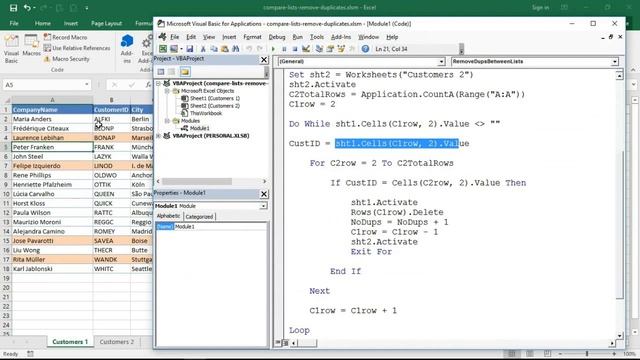The image size is (640, 360).
Task: Open the Page Layout ribbon tab in Excel
Action: coord(106,23)
